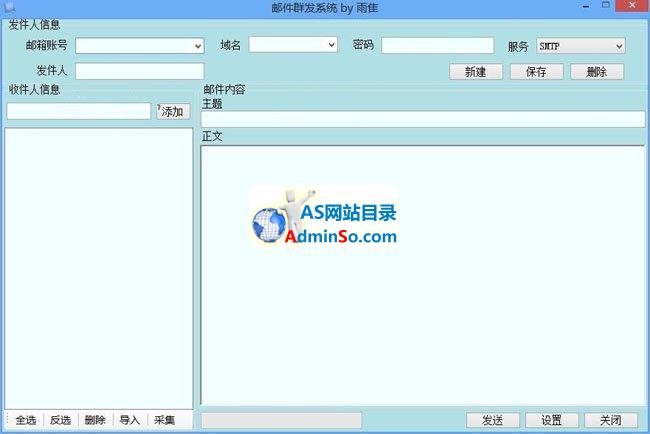Click 删除 in the recipient toolbar
This screenshot has height=434, width=650.
[x=95, y=420]
